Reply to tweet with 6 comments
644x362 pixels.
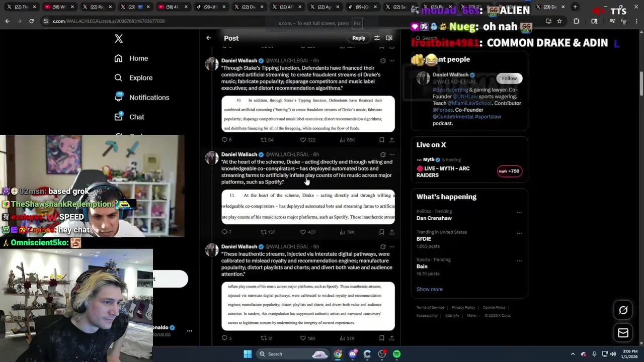[x=226, y=140]
